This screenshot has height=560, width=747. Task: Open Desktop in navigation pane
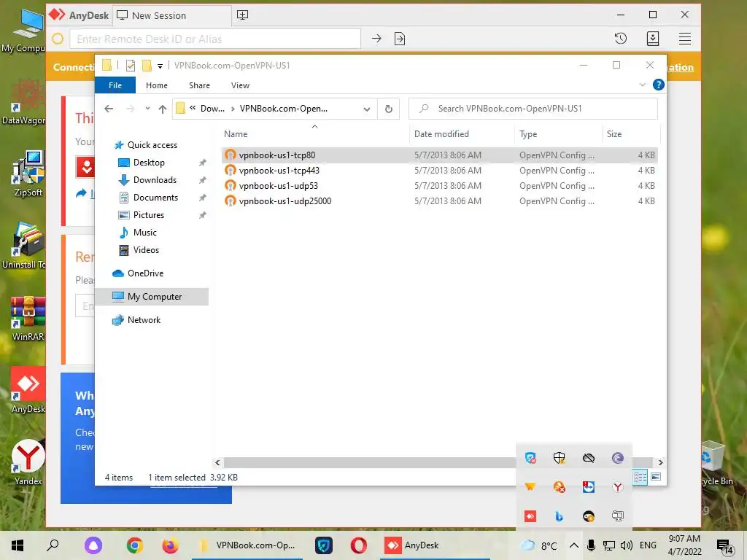[x=149, y=163]
